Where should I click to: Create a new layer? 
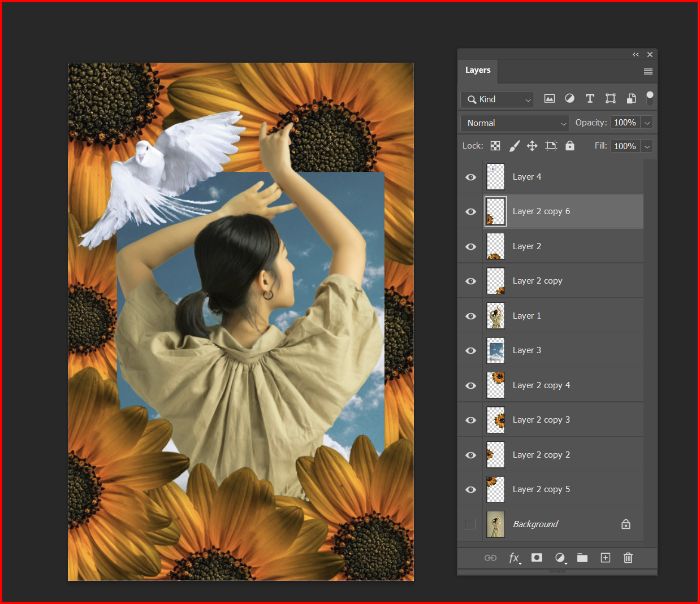coord(605,558)
